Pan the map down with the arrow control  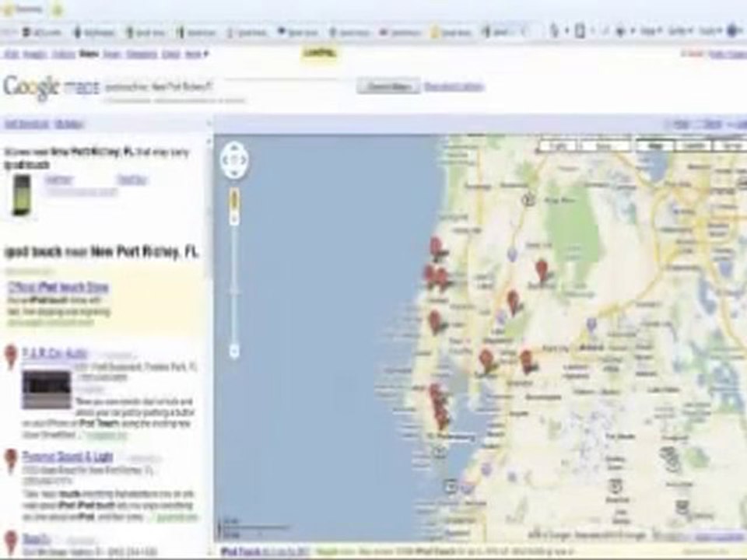[233, 171]
